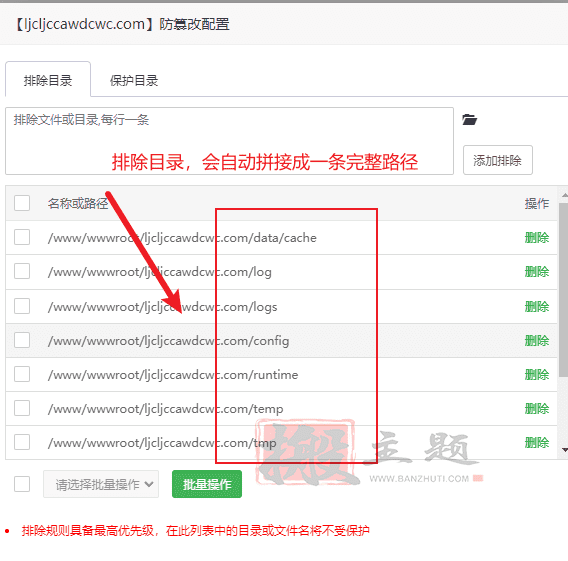Open the 请选择批量操作 dropdown
568x561 pixels.
coord(101,484)
